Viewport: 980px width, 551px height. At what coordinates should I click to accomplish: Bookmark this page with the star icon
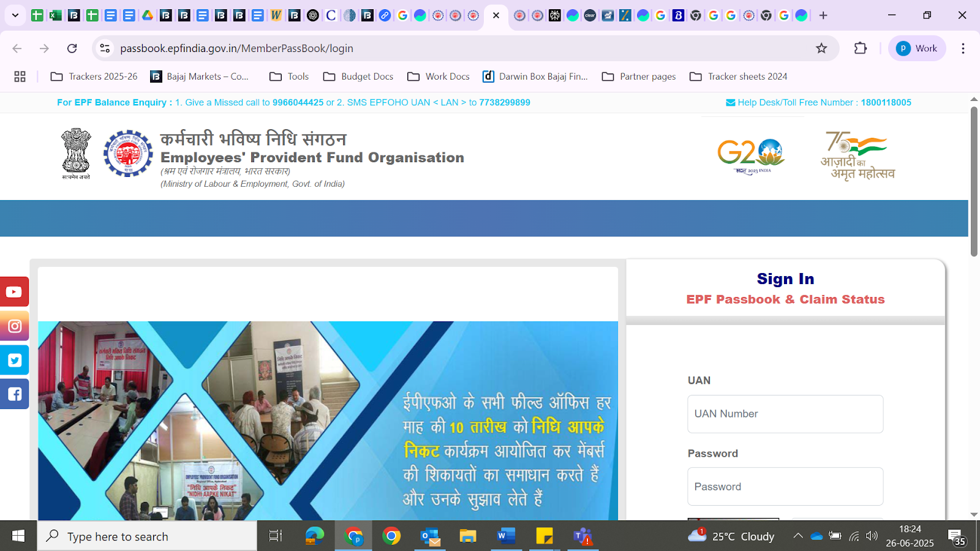pos(821,48)
